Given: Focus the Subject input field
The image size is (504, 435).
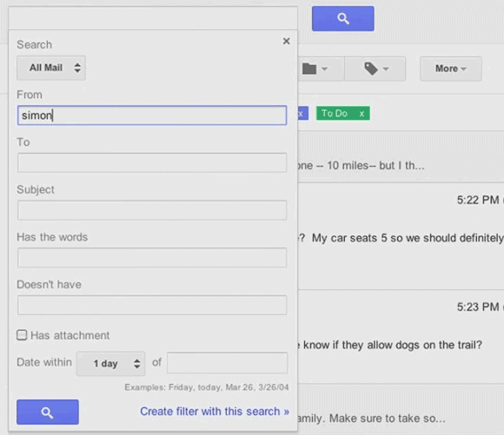Looking at the screenshot, I should click(x=152, y=210).
